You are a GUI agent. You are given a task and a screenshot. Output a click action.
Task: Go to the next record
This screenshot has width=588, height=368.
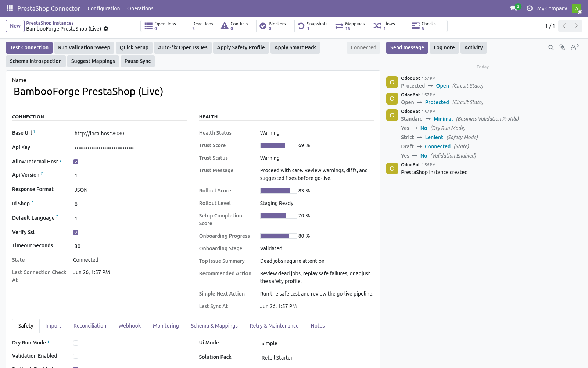pos(576,26)
